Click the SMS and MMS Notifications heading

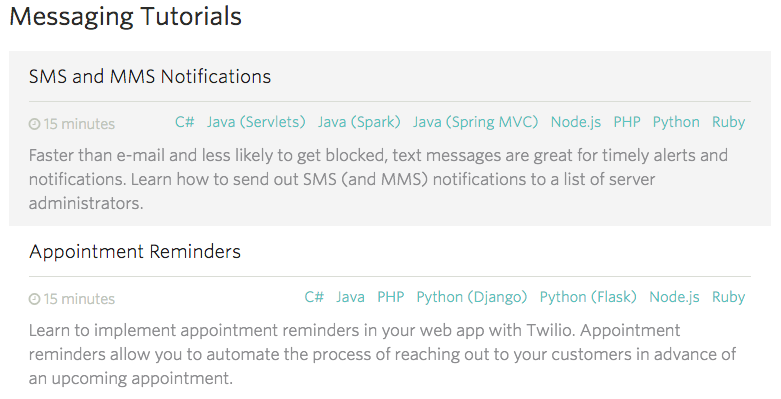[150, 77]
